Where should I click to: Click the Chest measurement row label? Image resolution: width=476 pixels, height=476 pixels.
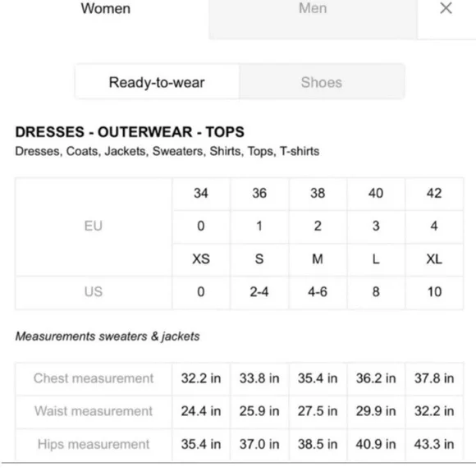pos(94,378)
